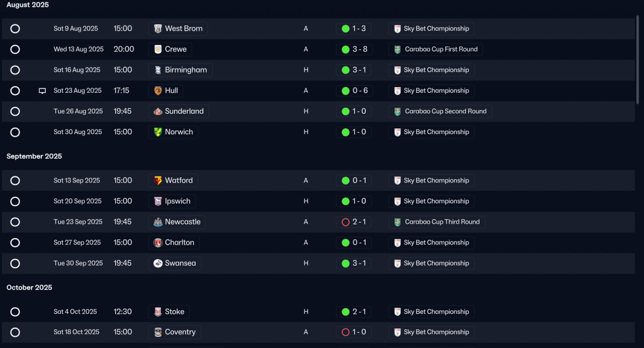Select the radio circle for Sunderland fixture
The height and width of the screenshot is (348, 644).
click(15, 111)
